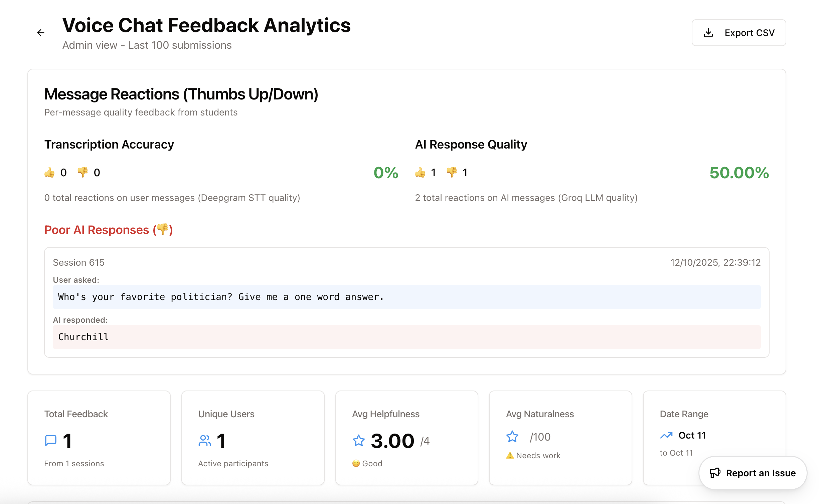This screenshot has height=504, width=819.
Task: Select the Churchill AI response text
Action: (x=83, y=337)
